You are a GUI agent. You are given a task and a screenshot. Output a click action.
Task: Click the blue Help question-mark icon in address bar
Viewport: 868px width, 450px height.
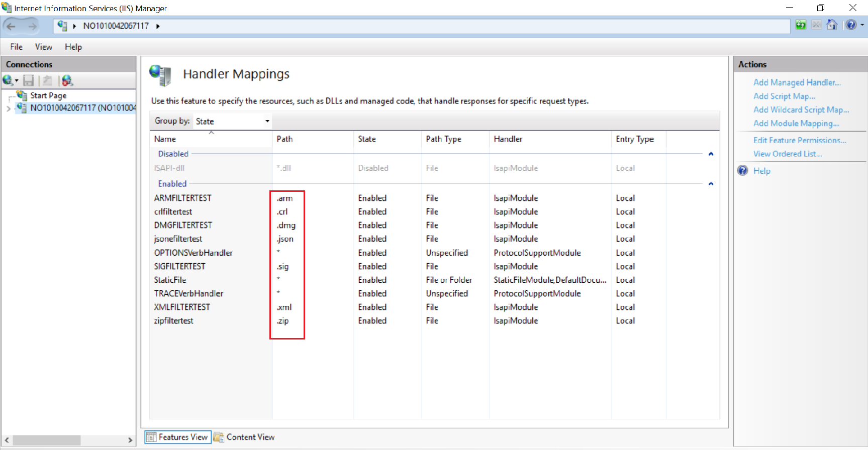(851, 25)
